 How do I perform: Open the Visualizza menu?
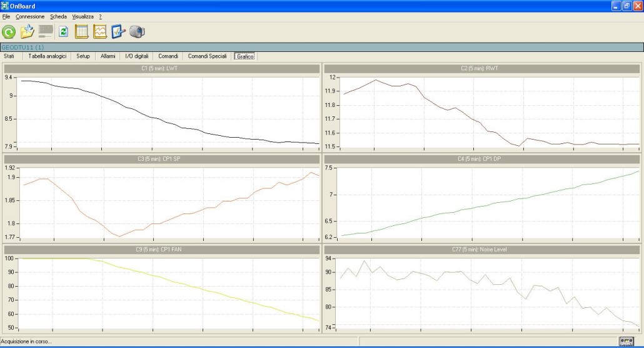pyautogui.click(x=83, y=16)
